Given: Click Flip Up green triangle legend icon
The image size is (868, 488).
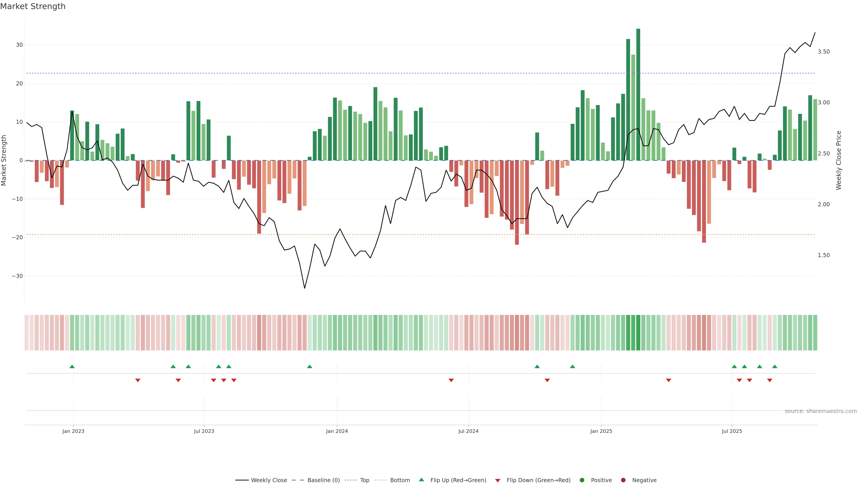Looking at the screenshot, I should pos(421,480).
